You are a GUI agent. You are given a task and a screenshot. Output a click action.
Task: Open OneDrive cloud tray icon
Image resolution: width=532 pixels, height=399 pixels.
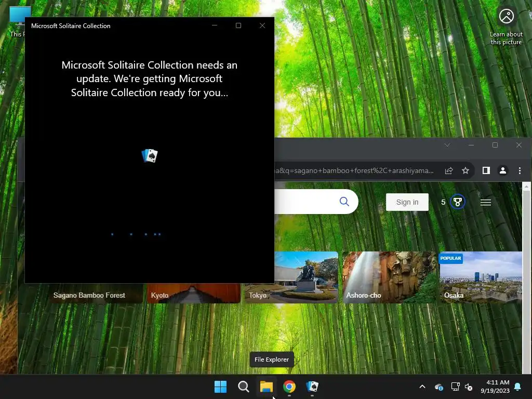438,387
